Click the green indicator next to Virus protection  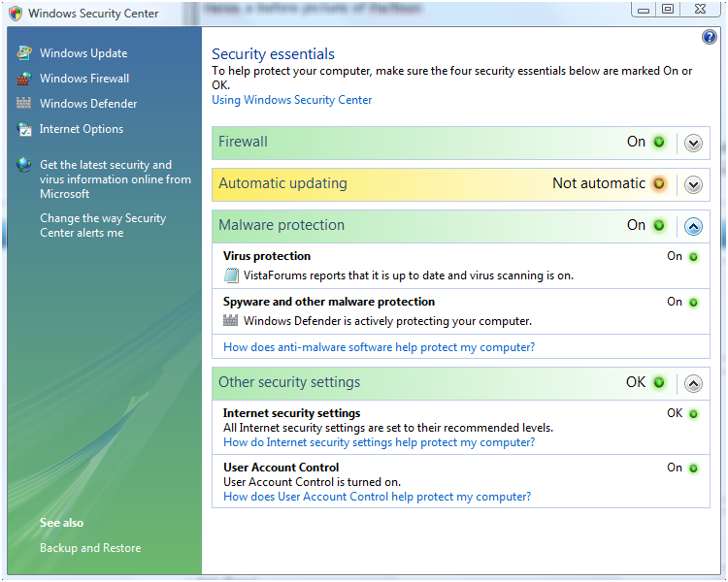click(x=693, y=257)
